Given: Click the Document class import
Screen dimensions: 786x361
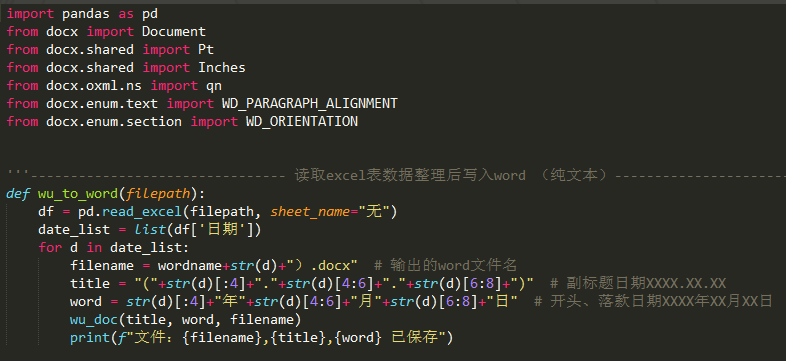Looking at the screenshot, I should [174, 32].
